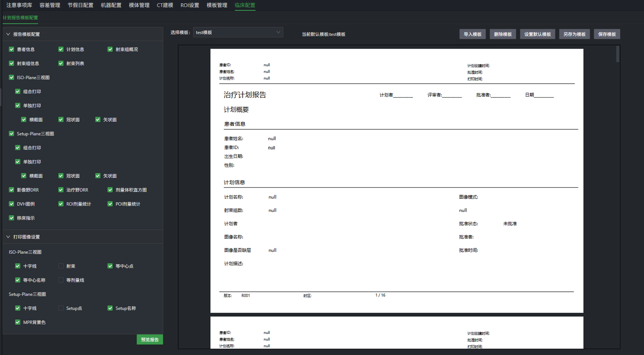The width and height of the screenshot is (644, 355).
Task: Click the green 预览报告 button
Action: tap(150, 339)
